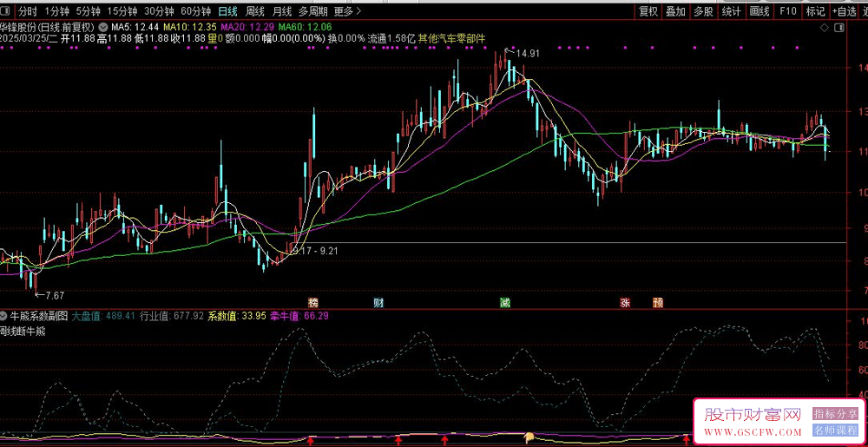The image size is (868, 447).
Task: Toggle the 叠加 overlay button
Action: pos(675,11)
